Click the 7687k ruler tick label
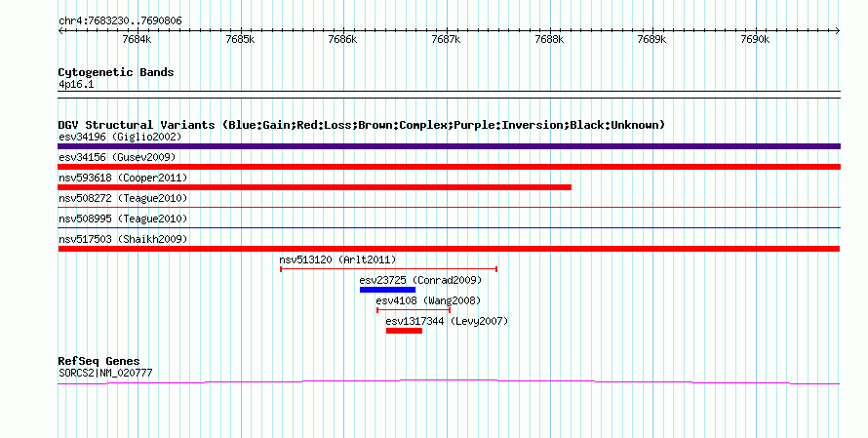This screenshot has width=868, height=438. point(446,39)
